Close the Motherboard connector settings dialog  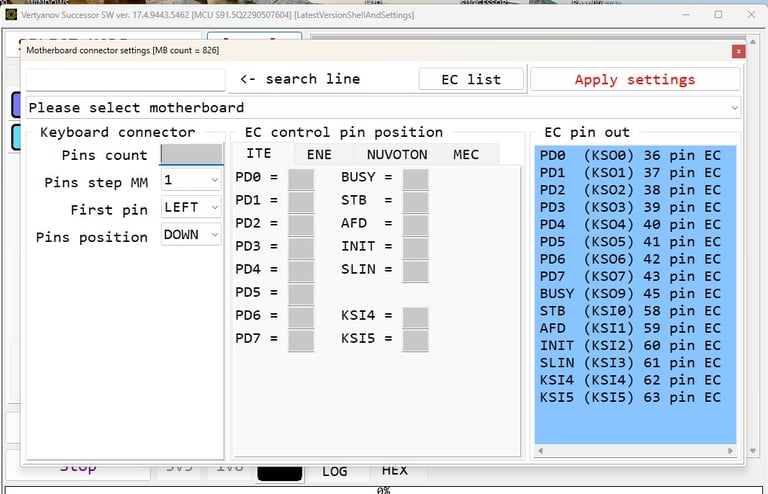coord(739,51)
